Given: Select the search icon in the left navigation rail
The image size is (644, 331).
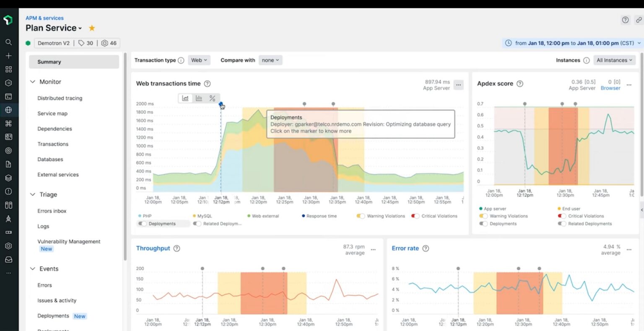Looking at the screenshot, I should pyautogui.click(x=8, y=41).
